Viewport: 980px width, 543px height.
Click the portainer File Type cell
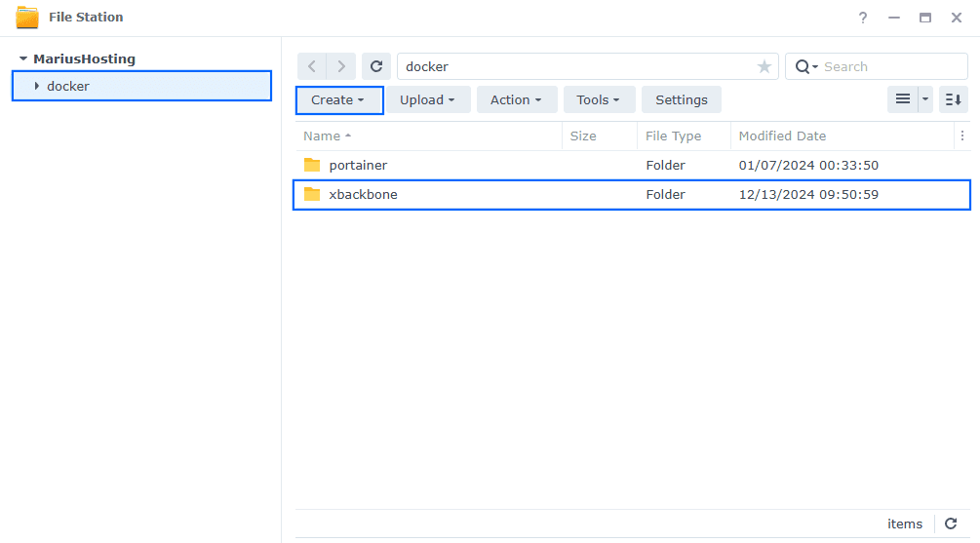click(x=666, y=166)
